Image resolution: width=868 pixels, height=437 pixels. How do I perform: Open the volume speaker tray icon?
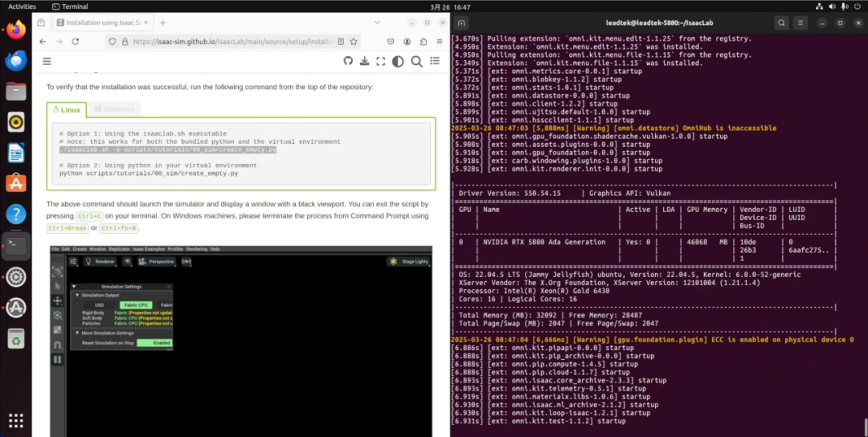832,6
